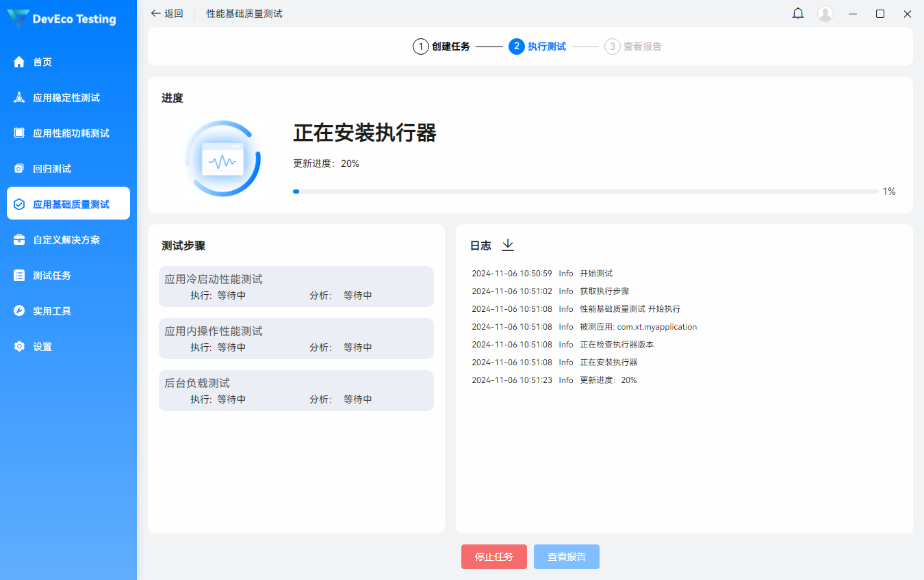Click the DevEco Testing logo

[62, 19]
